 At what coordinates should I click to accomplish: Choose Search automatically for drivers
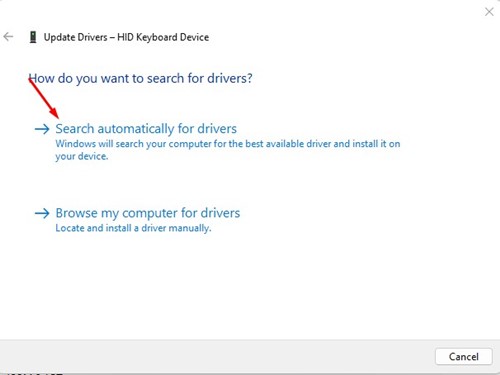point(146,129)
